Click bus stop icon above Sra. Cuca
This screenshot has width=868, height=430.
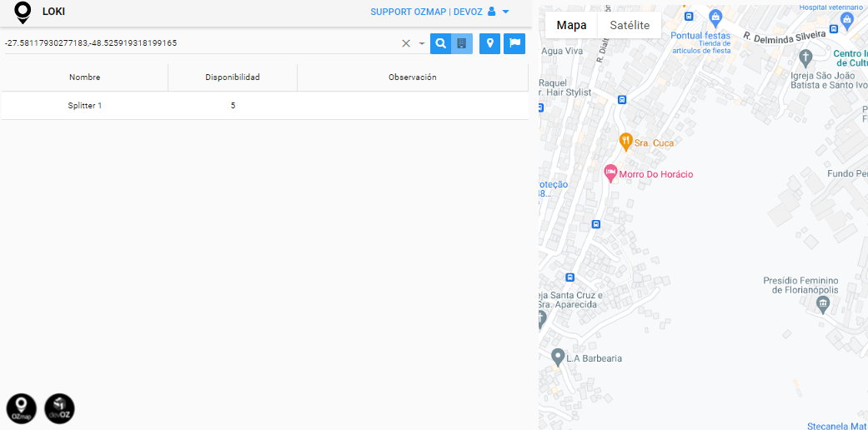622,100
